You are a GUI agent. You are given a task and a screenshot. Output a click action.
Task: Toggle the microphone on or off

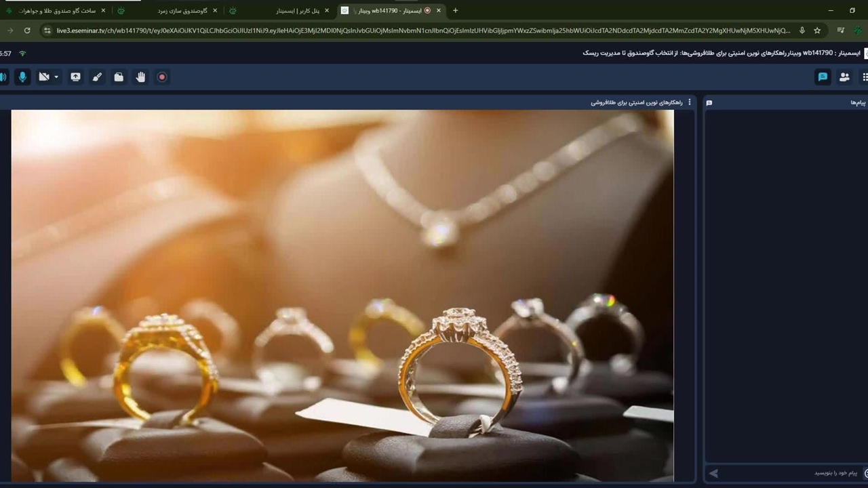(22, 77)
